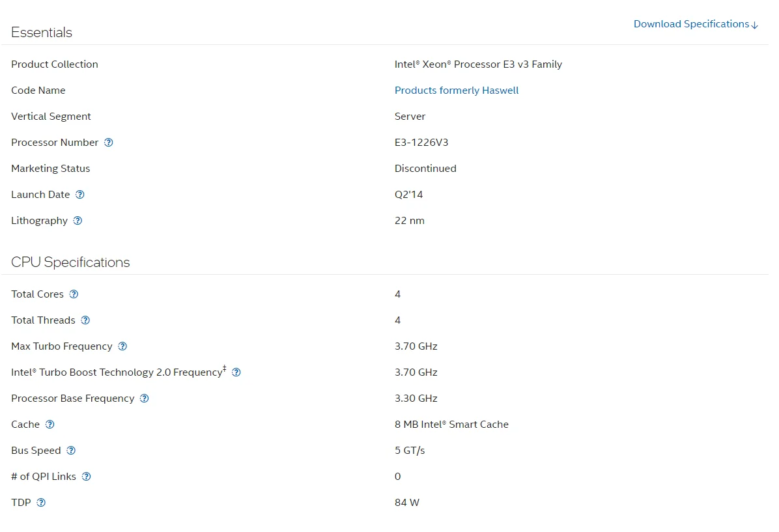Click help icon beside Launch Date

(80, 195)
